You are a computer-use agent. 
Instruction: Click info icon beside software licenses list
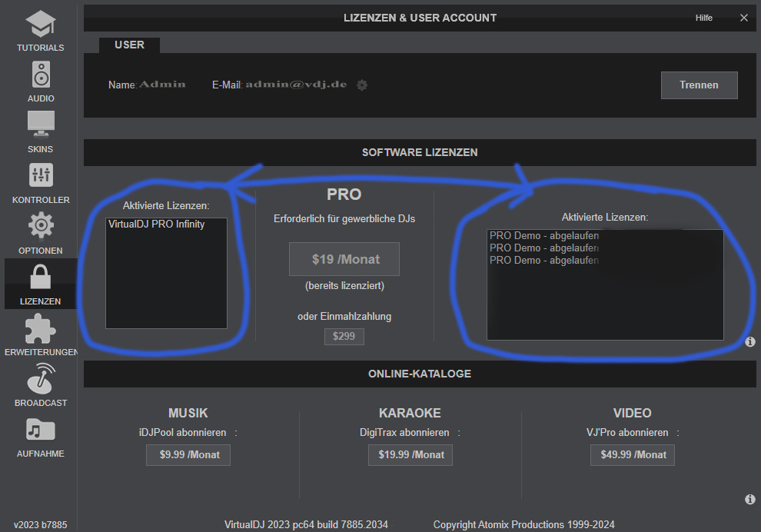point(749,341)
